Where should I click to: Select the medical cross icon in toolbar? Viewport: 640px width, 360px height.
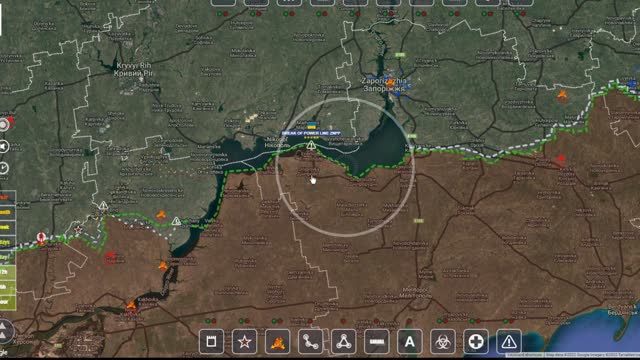click(x=476, y=341)
